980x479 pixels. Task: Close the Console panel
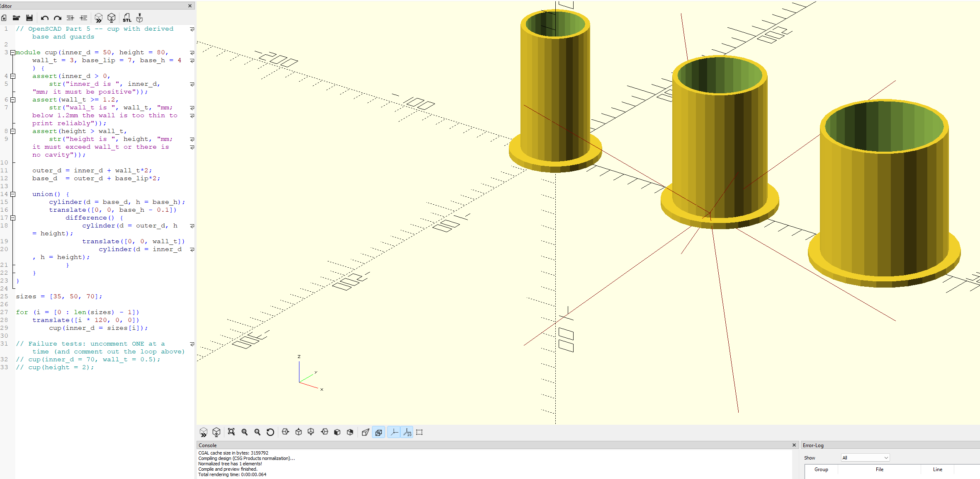(x=794, y=445)
